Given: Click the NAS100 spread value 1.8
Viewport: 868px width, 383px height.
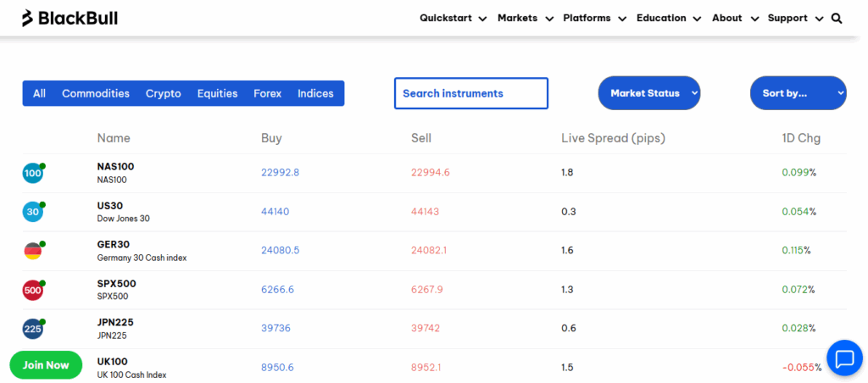Looking at the screenshot, I should (567, 173).
